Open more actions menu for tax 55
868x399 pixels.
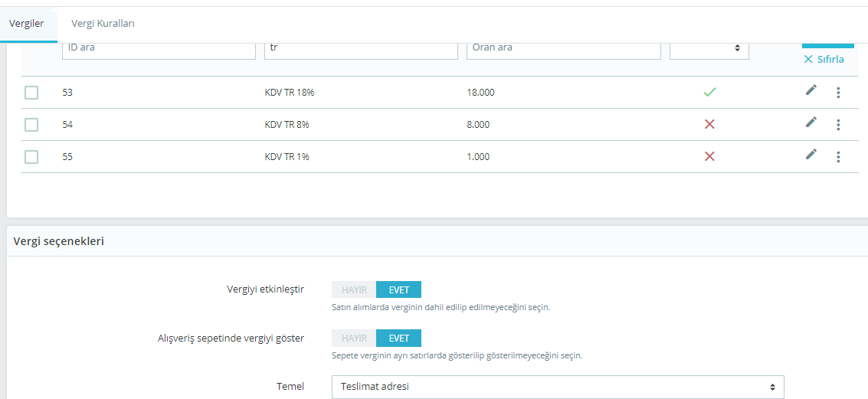pos(838,157)
